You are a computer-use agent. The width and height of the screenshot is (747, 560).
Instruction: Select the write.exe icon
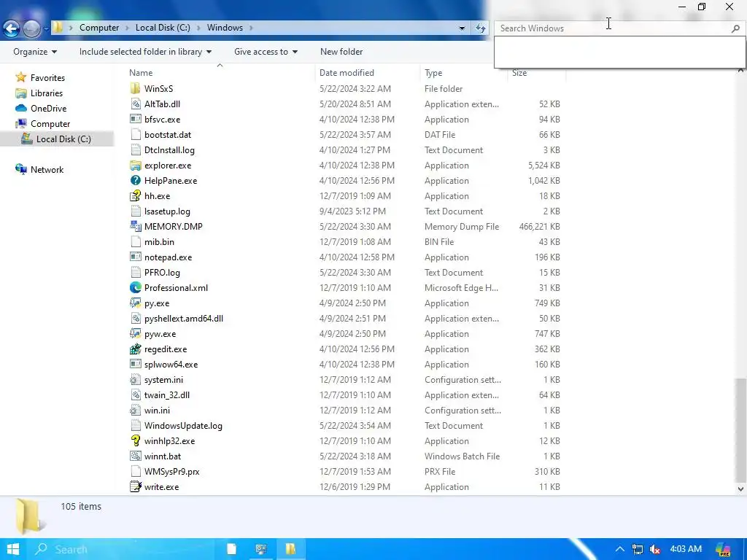(135, 486)
